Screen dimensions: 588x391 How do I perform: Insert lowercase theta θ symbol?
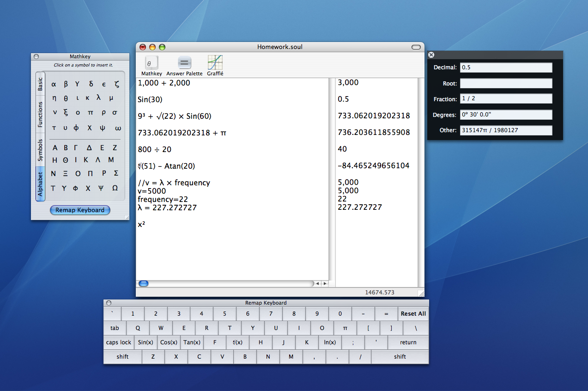(66, 98)
